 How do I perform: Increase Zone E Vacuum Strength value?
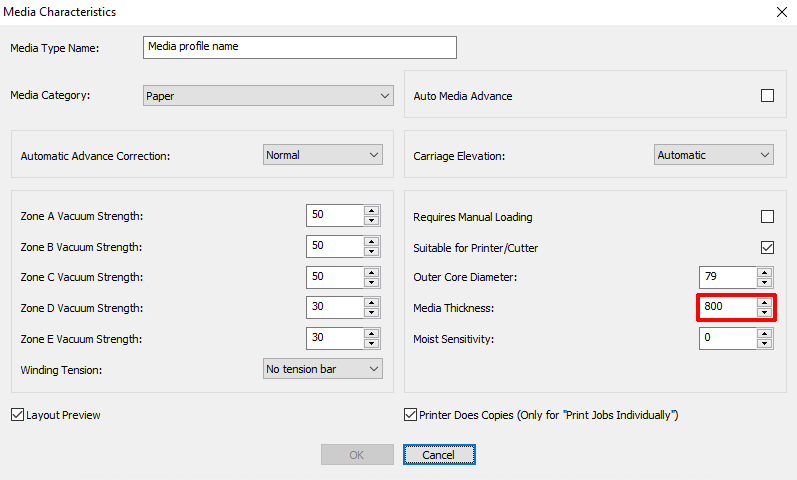(372, 334)
